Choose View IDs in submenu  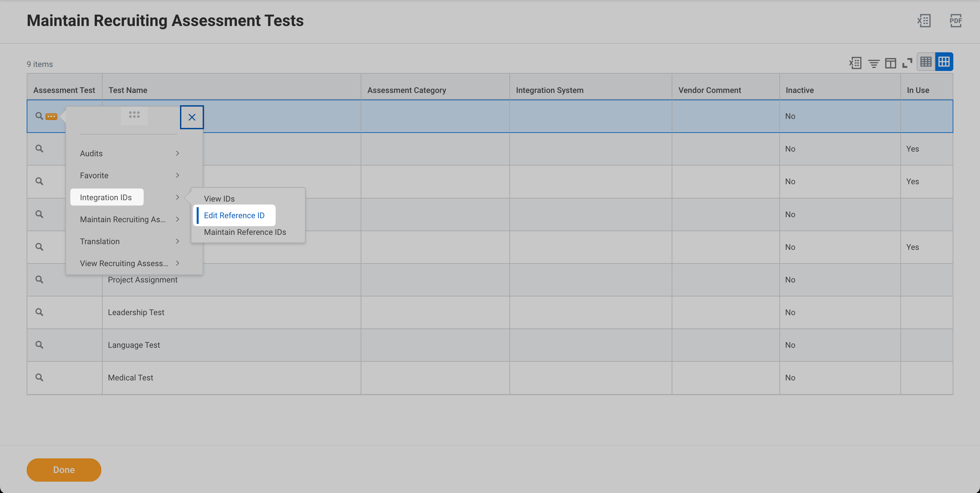point(219,199)
